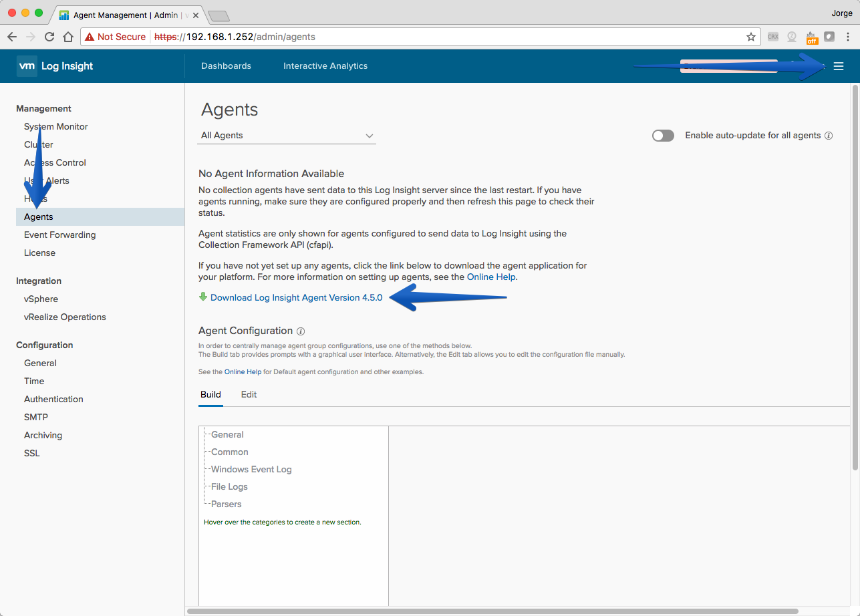
Task: Open License in the sidebar
Action: coord(39,253)
